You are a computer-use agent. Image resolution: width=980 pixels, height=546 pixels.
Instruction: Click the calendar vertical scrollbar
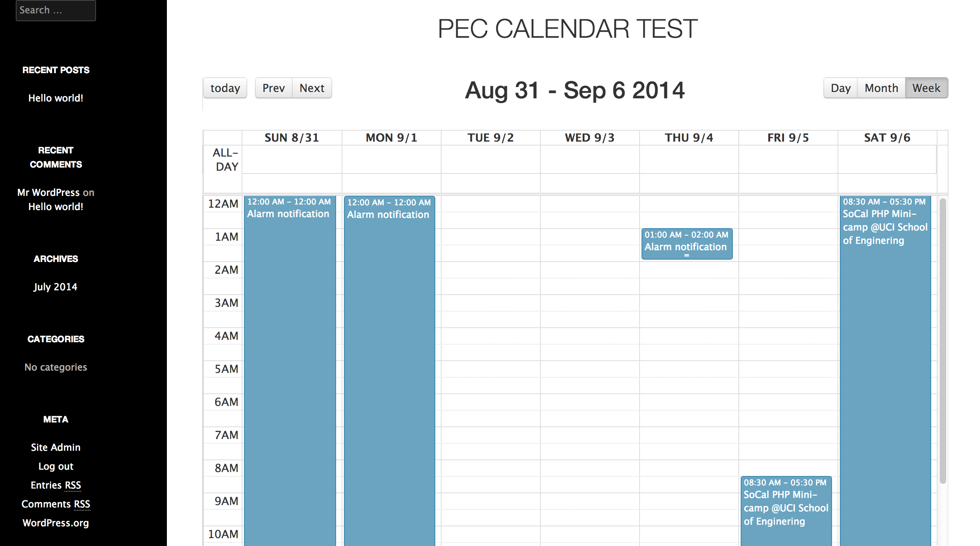(943, 341)
